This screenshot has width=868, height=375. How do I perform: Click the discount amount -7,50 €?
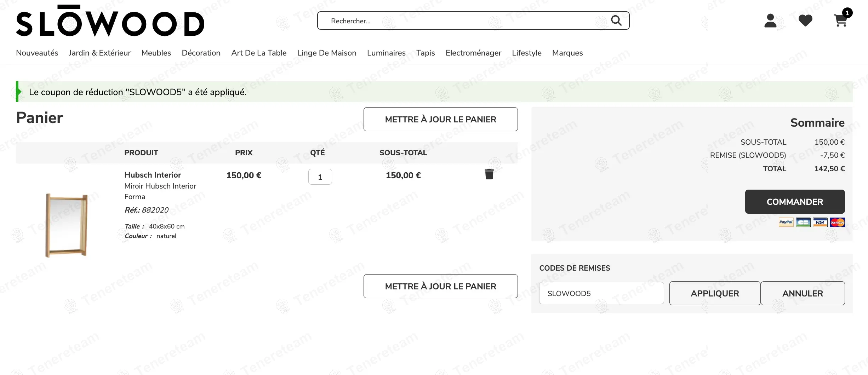click(833, 155)
